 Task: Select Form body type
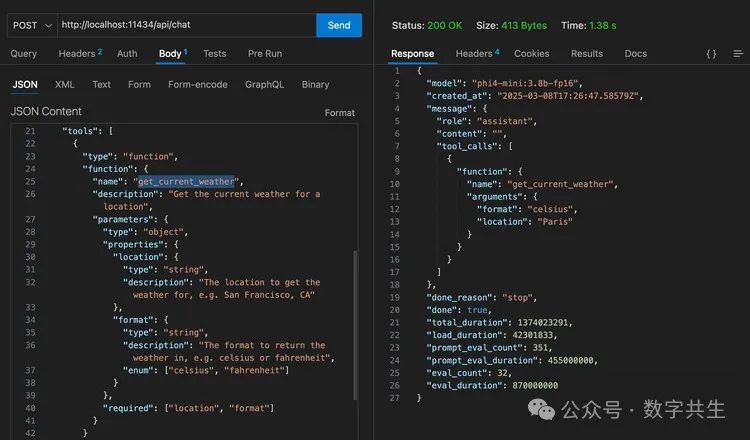click(x=139, y=85)
